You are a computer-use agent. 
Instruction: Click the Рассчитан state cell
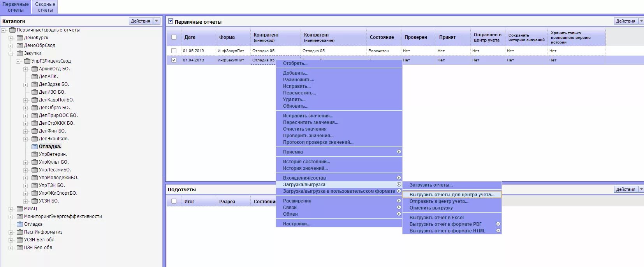coord(378,51)
